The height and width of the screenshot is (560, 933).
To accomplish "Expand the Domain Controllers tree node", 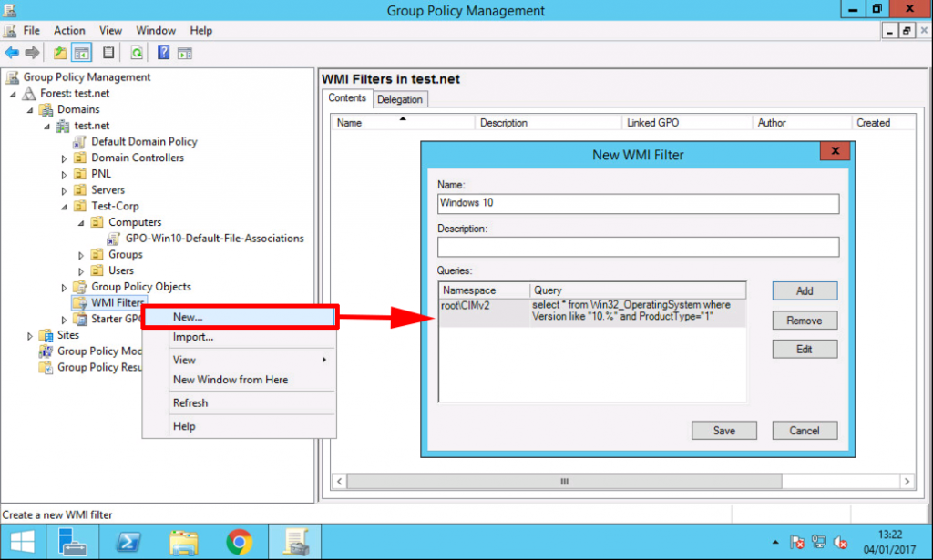I will coord(65,158).
